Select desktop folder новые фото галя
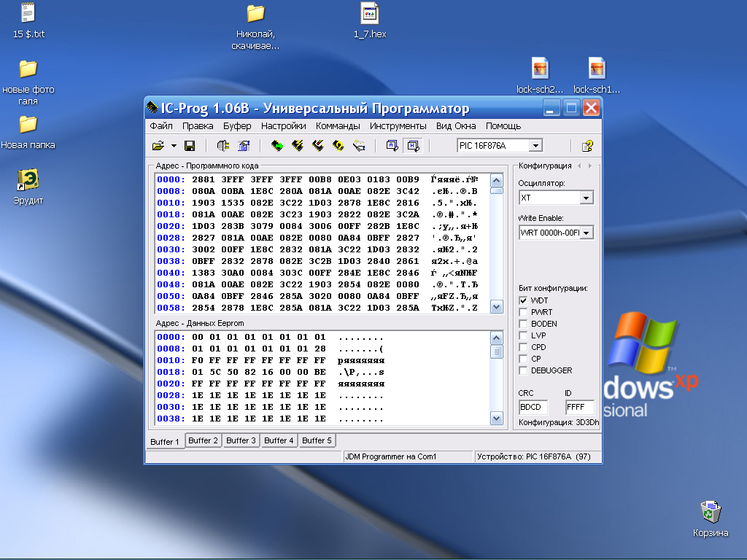747x560 pixels. pos(28,82)
